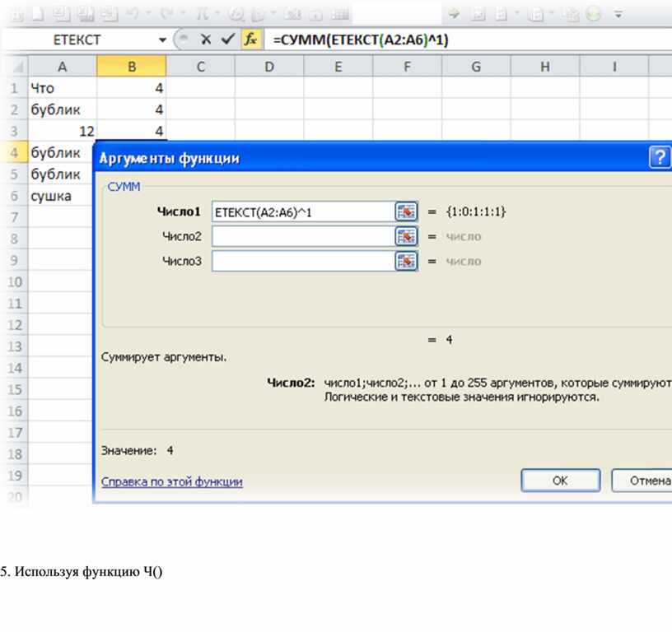The width and height of the screenshot is (672, 632).
Task: Select column C header
Action: 200,67
